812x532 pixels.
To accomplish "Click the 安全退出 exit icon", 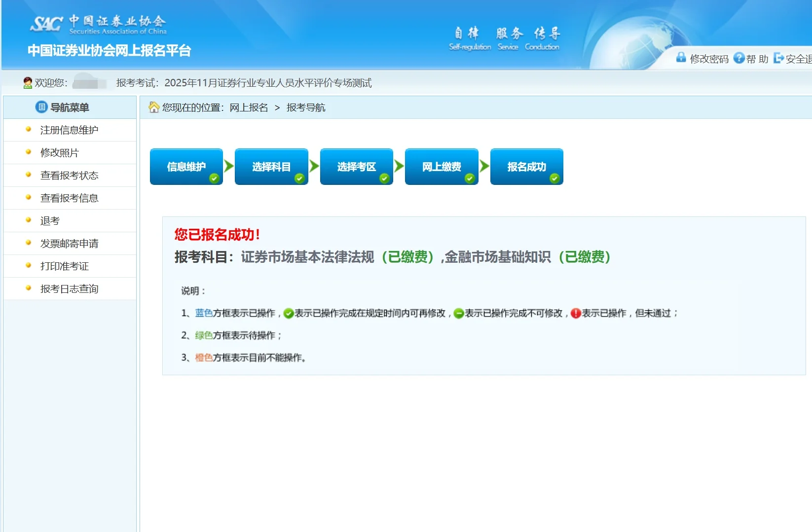I will coord(778,58).
